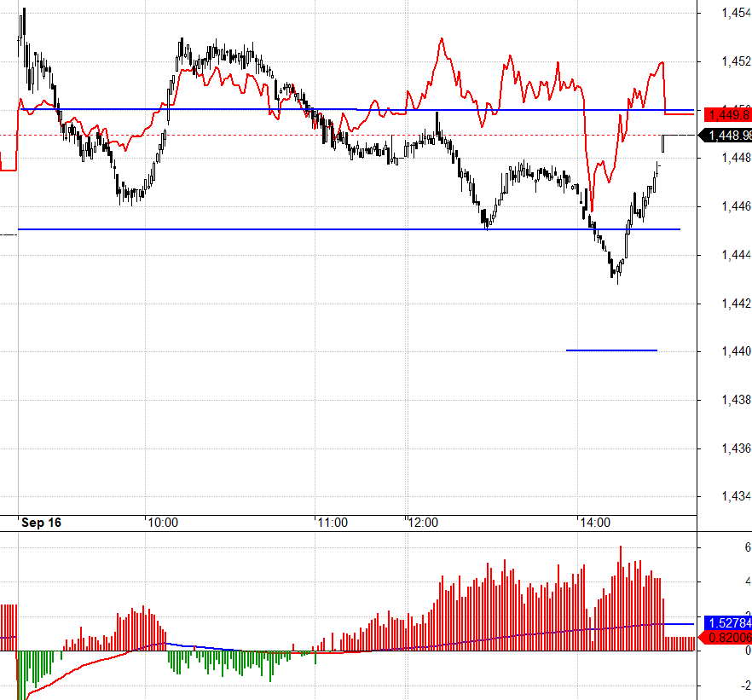Select the red 0.82006 indicator value label
The width and height of the screenshot is (752, 700).
(724, 637)
